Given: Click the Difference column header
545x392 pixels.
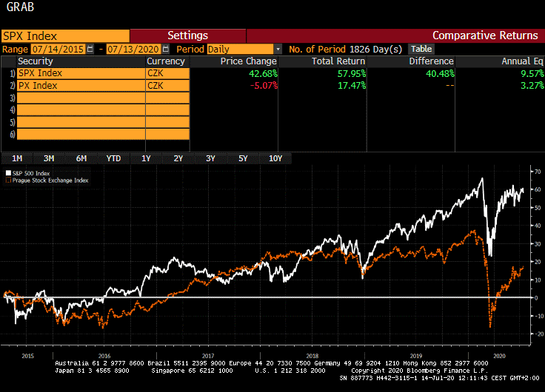Looking at the screenshot, I should tap(431, 61).
